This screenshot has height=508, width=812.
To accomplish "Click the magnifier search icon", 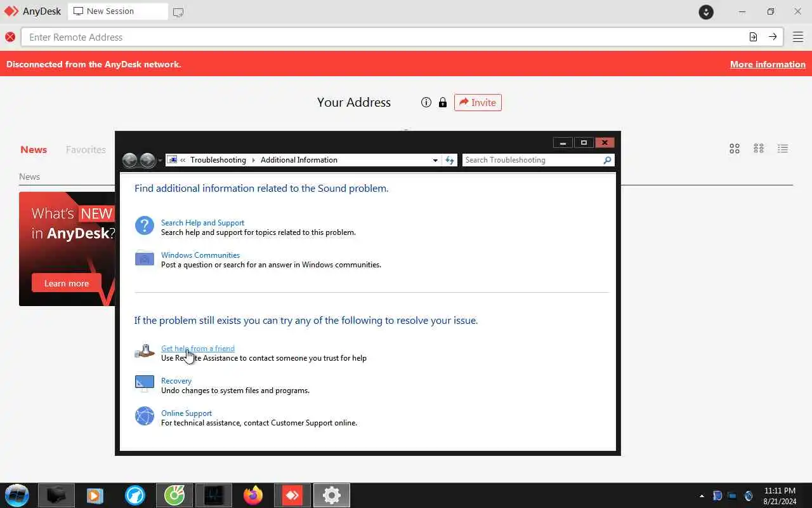I will (x=607, y=160).
